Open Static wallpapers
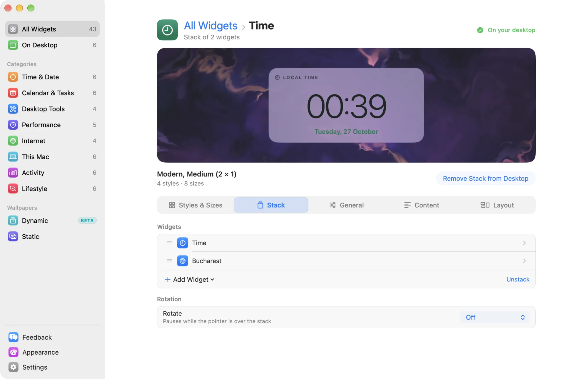The height and width of the screenshot is (379, 588). 52,236
